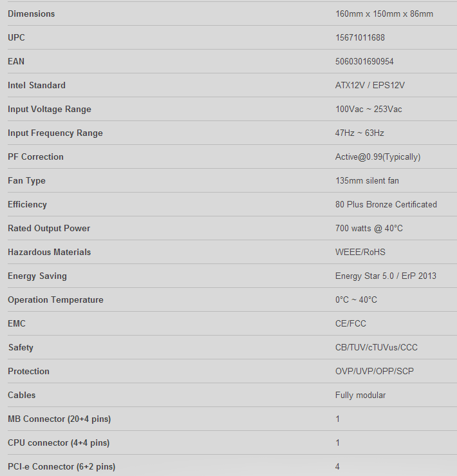This screenshot has width=457, height=476.
Task: Click the Energy Star 5.0 / ErP 2013 text
Action: [386, 276]
